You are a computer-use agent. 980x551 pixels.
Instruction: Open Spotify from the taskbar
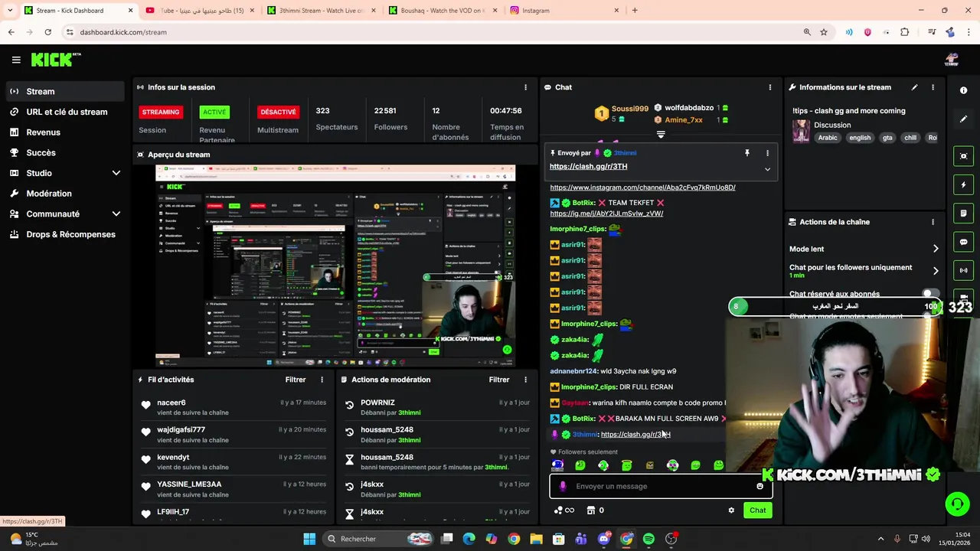[x=648, y=539]
